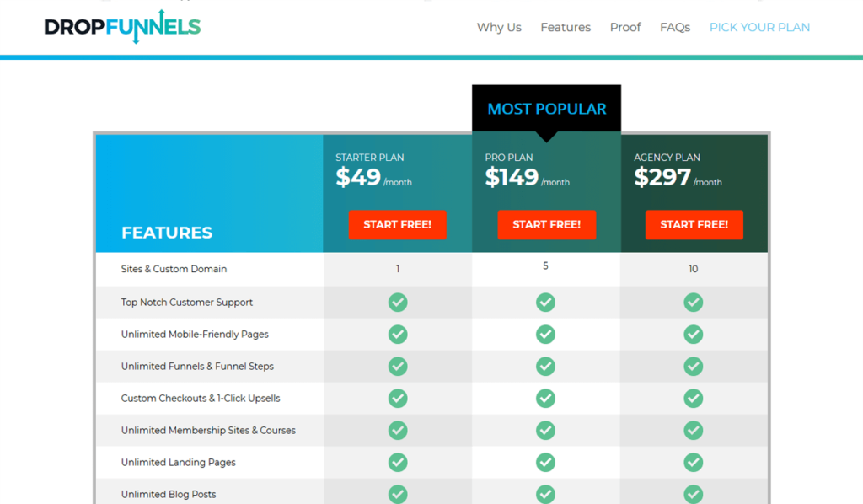Go to the Features nav link
863x504 pixels.
click(x=566, y=28)
